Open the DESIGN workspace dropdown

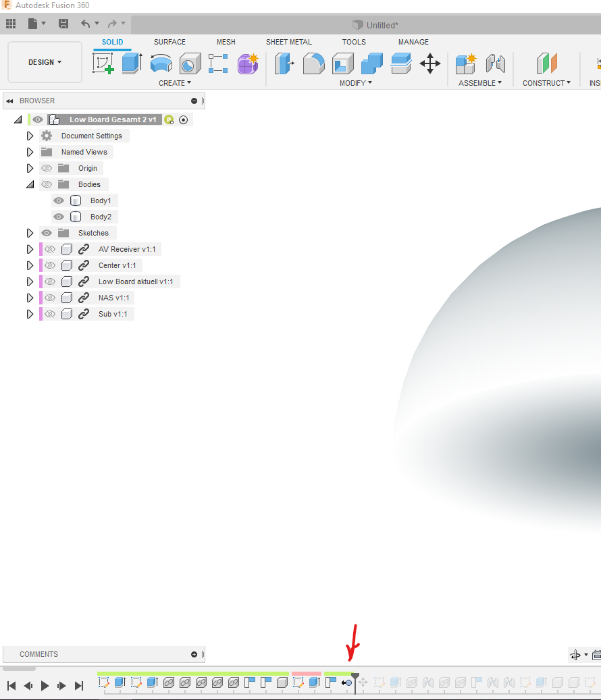45,62
